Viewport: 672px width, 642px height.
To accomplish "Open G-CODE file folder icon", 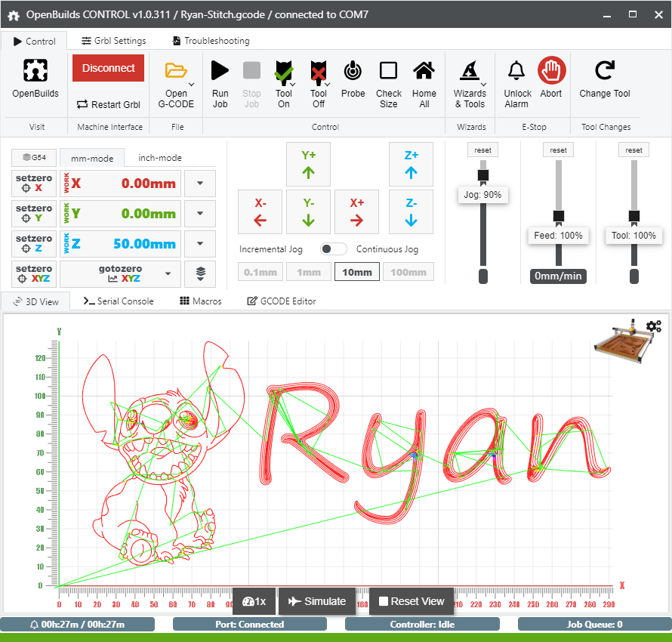I will pos(176,71).
